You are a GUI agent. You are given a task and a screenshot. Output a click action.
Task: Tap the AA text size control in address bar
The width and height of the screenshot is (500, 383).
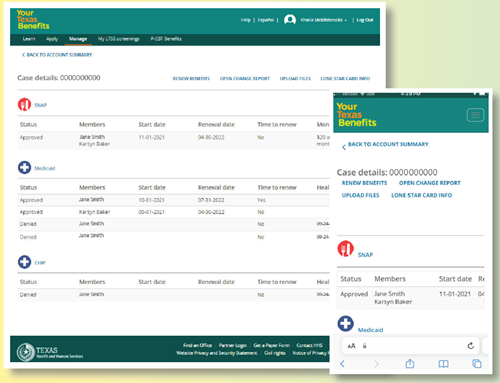351,346
